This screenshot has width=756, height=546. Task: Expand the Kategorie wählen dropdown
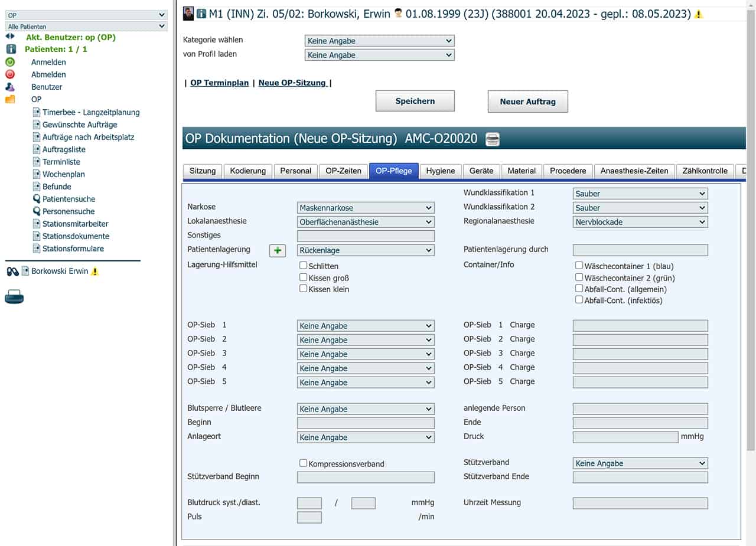[x=379, y=41]
